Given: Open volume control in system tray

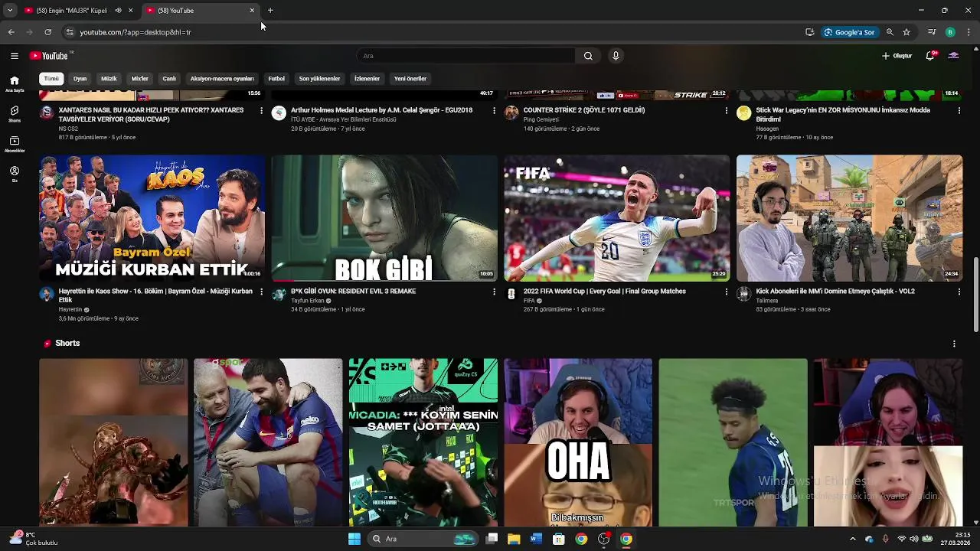Looking at the screenshot, I should tap(913, 539).
